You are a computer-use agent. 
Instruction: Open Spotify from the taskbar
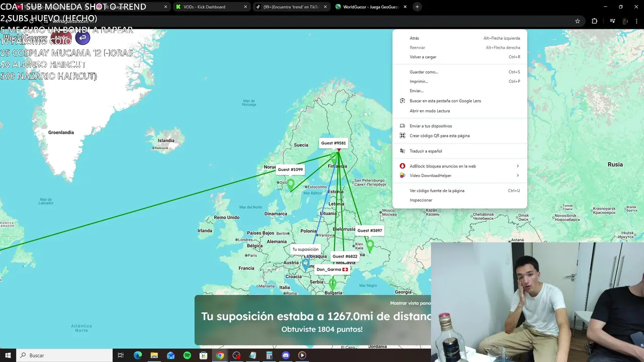pos(187,355)
